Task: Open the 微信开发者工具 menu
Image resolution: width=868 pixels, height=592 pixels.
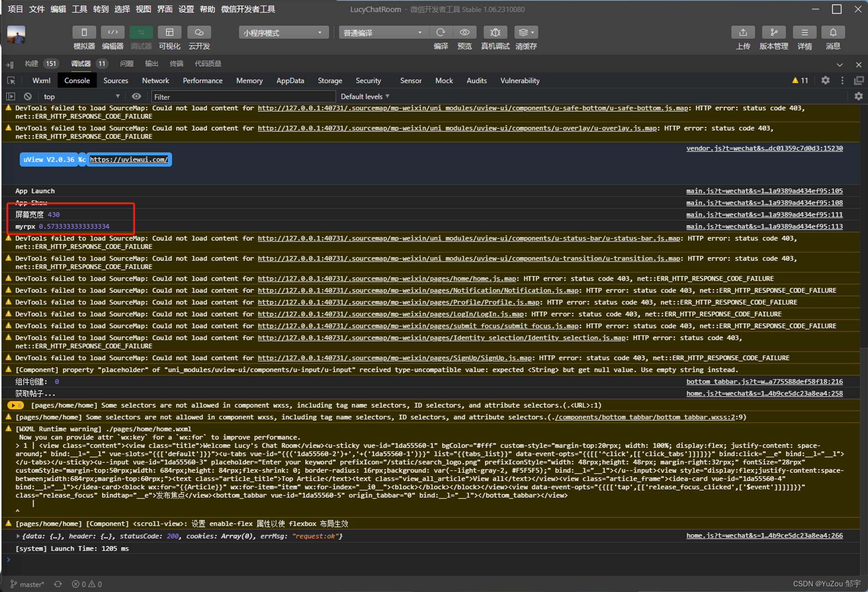Action: coord(248,9)
